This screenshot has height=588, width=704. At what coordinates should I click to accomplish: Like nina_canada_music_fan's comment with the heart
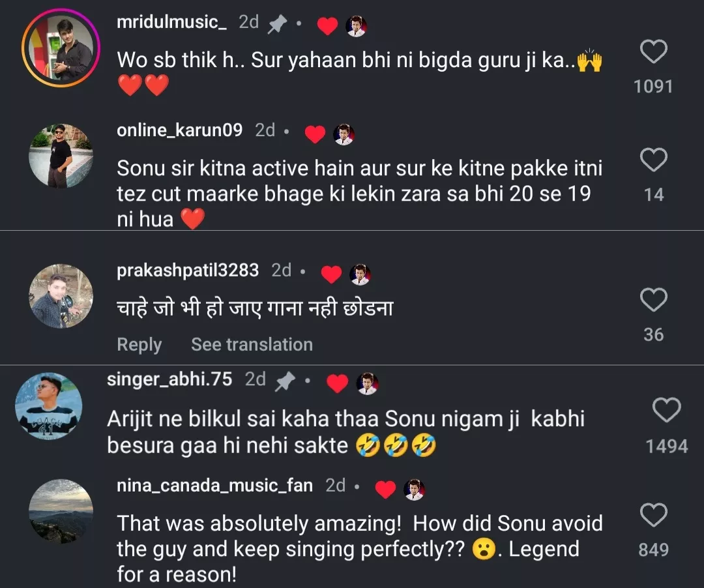(654, 516)
